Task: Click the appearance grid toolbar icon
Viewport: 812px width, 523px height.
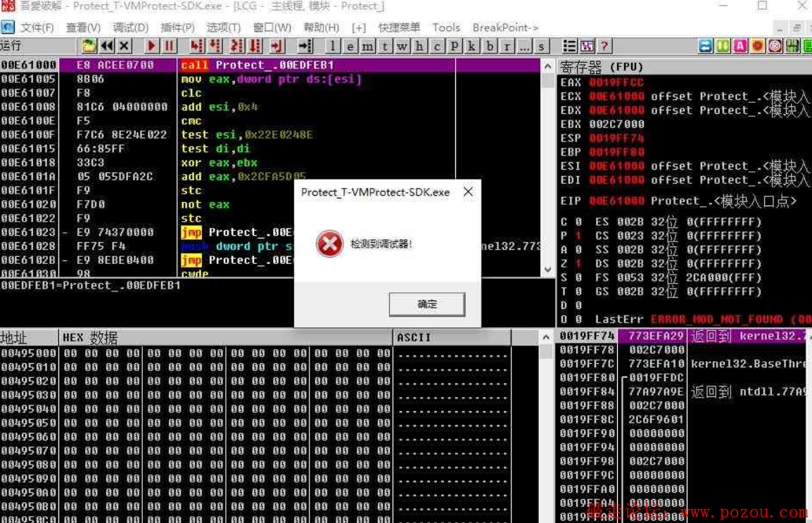Action: 588,46
